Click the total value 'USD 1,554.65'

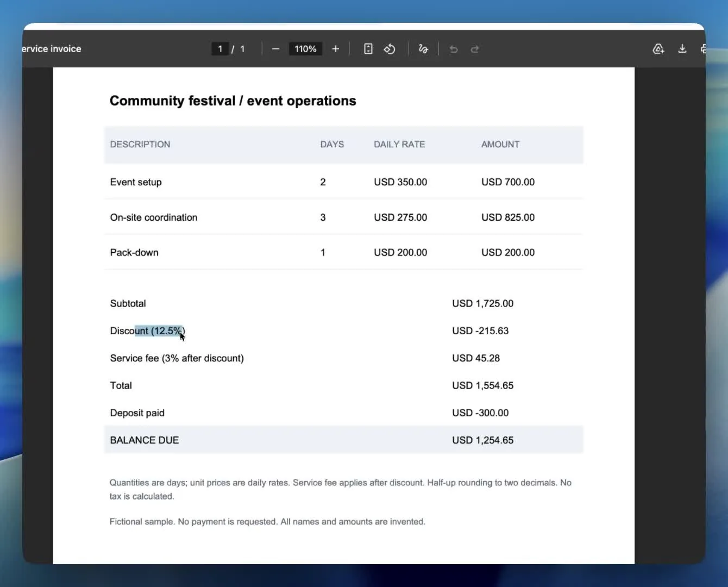coord(483,386)
